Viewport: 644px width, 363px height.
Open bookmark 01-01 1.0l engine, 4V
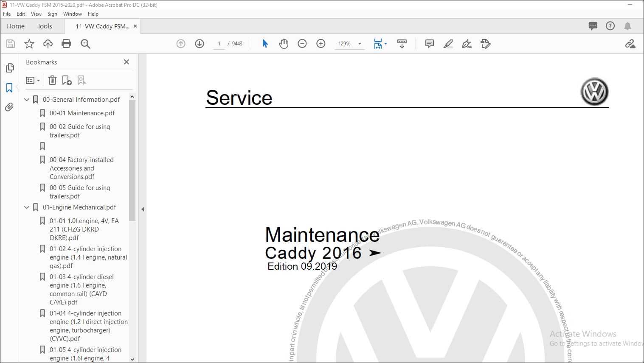point(84,229)
